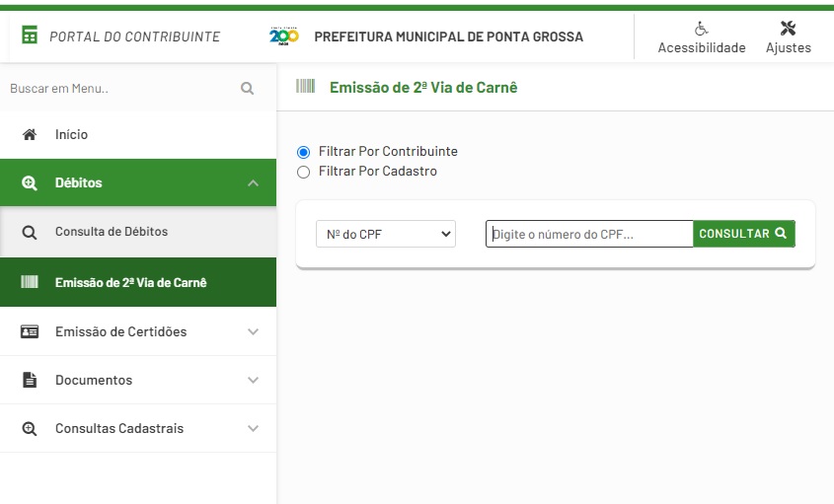Click the document icon for Documentos

click(x=30, y=380)
